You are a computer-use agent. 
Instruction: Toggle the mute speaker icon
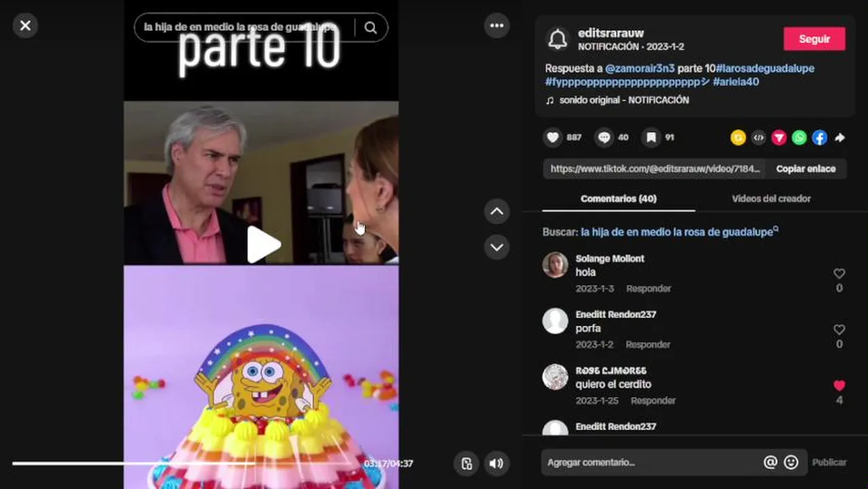[496, 463]
